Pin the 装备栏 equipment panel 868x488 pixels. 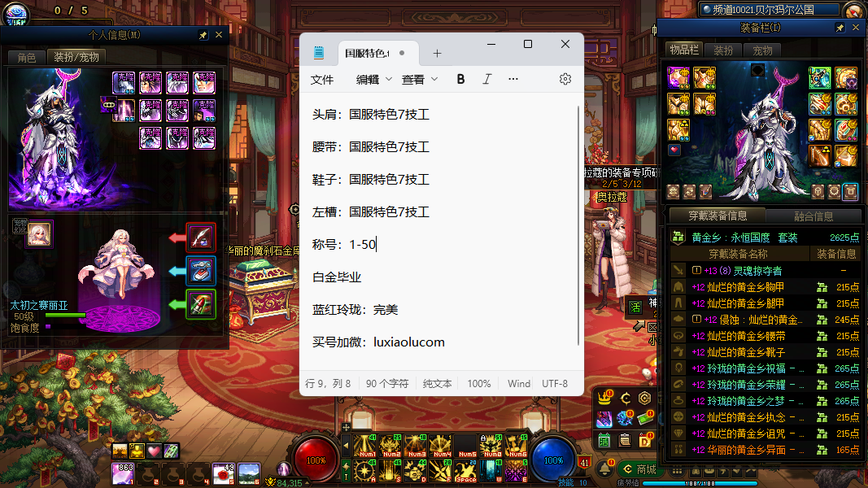tap(840, 28)
